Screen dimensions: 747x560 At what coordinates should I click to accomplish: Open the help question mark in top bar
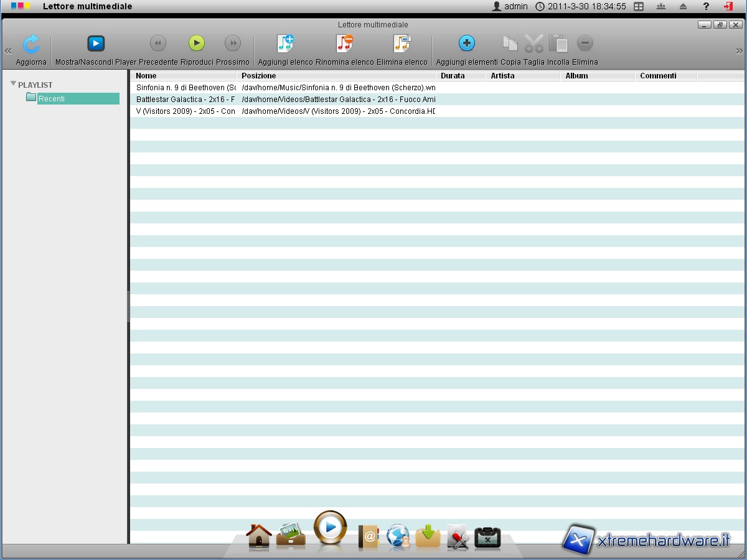(x=706, y=6)
